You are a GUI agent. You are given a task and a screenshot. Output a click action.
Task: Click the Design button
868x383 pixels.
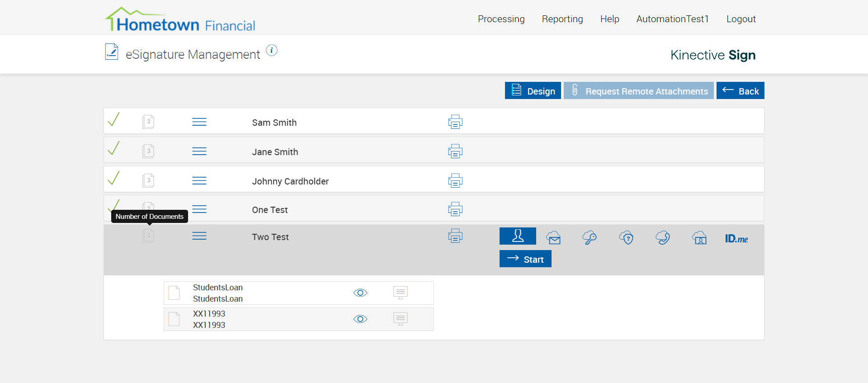[x=533, y=91]
